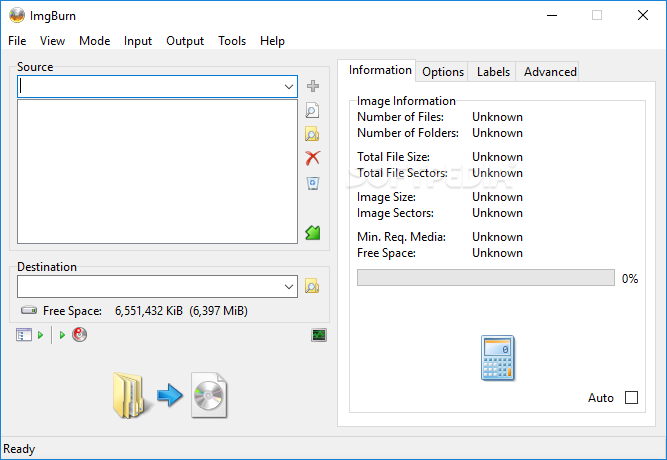The height and width of the screenshot is (460, 667).
Task: Click the 0% progress percentage text
Action: [630, 279]
